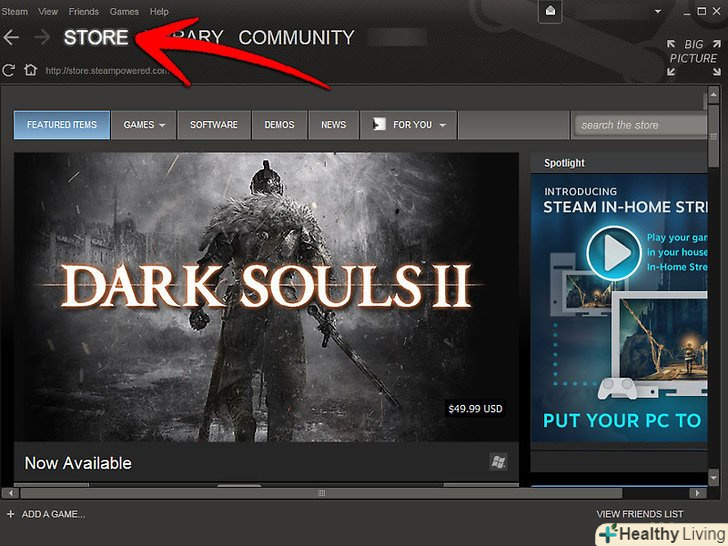This screenshot has height=546, width=728.
Task: Open the account dropdown arrow at top right
Action: (657, 12)
